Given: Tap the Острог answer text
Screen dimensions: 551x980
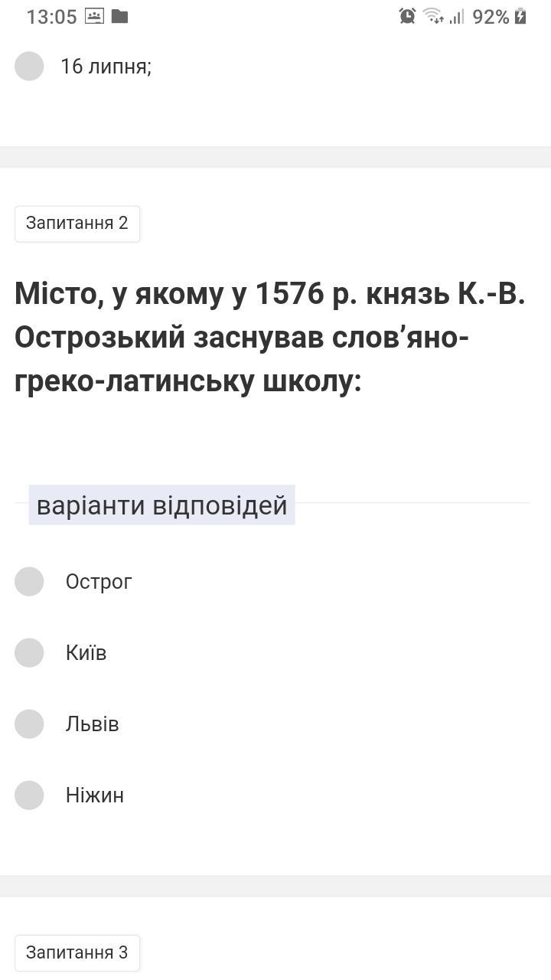Looking at the screenshot, I should tap(99, 582).
